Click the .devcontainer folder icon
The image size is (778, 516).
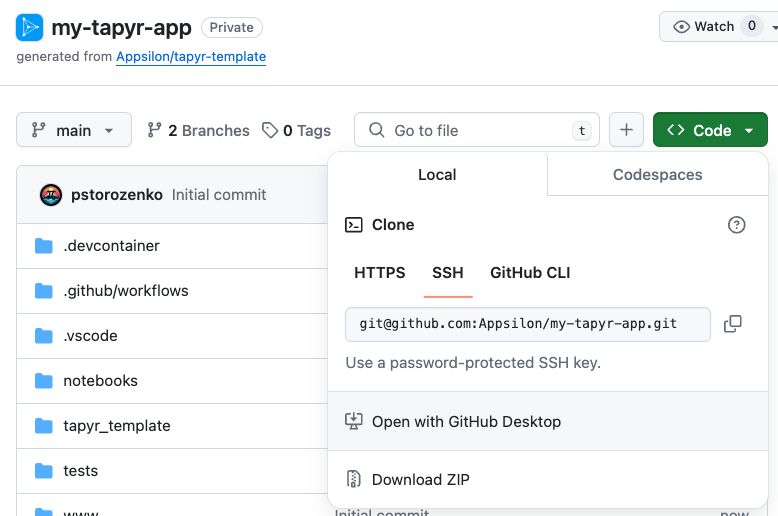point(44,246)
